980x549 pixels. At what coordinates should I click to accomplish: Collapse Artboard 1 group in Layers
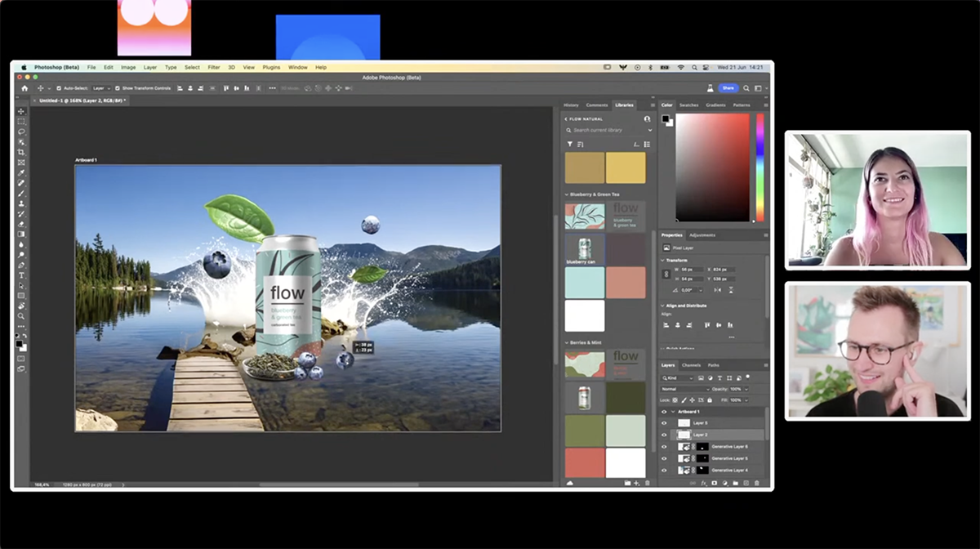point(672,412)
